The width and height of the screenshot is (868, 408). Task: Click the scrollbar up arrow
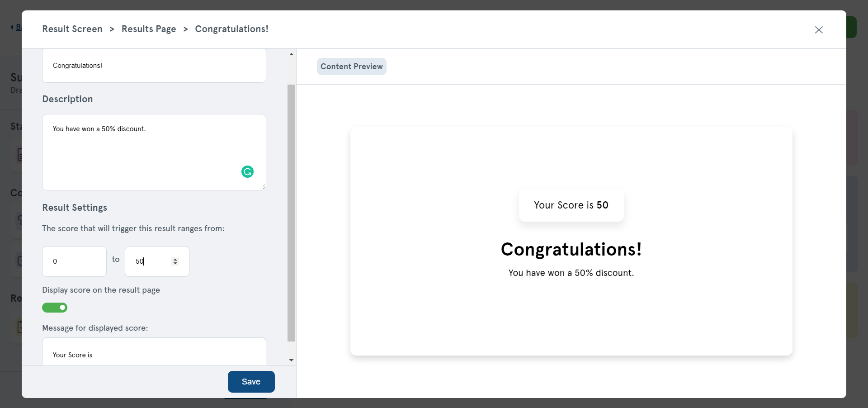(x=292, y=54)
